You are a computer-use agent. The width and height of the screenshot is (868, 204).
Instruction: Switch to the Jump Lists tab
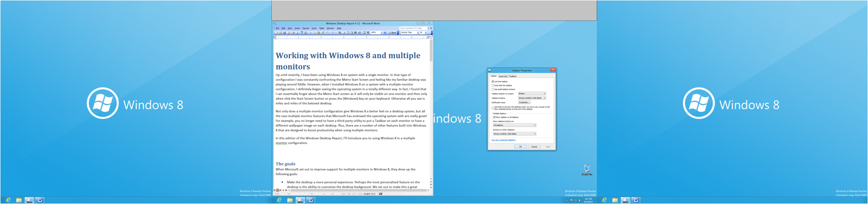[503, 76]
